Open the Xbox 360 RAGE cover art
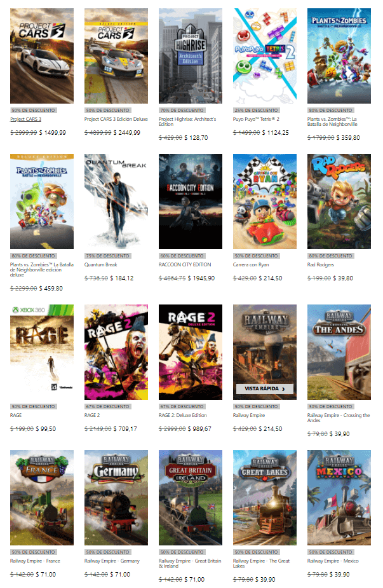Image resolution: width=383 pixels, height=588 pixels. (42, 352)
